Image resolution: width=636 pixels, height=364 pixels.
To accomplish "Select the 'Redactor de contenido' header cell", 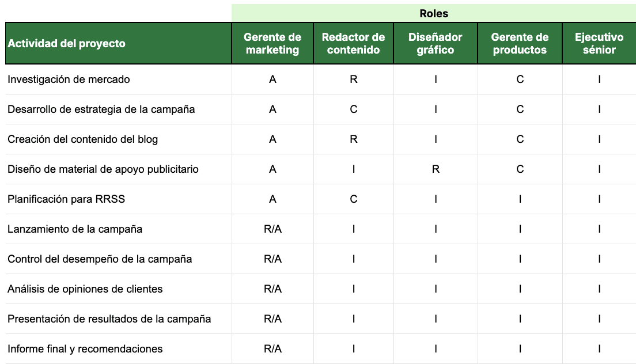I will click(x=353, y=44).
